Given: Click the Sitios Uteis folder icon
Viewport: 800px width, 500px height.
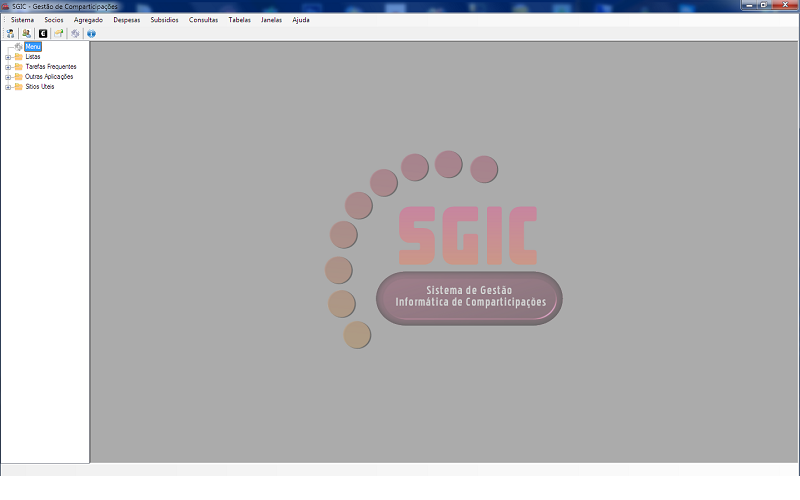Looking at the screenshot, I should point(18,87).
